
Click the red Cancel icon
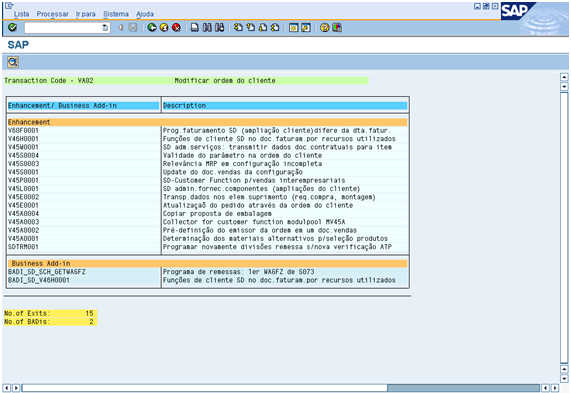click(176, 28)
